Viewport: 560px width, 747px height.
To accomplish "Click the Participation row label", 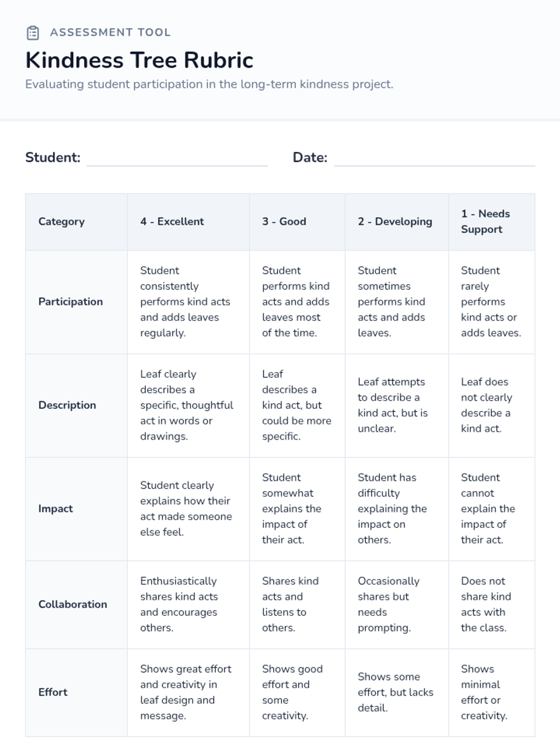I will [x=70, y=302].
